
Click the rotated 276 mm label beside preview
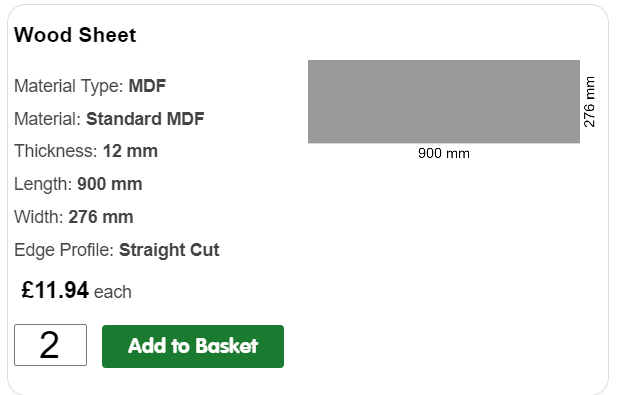(589, 102)
